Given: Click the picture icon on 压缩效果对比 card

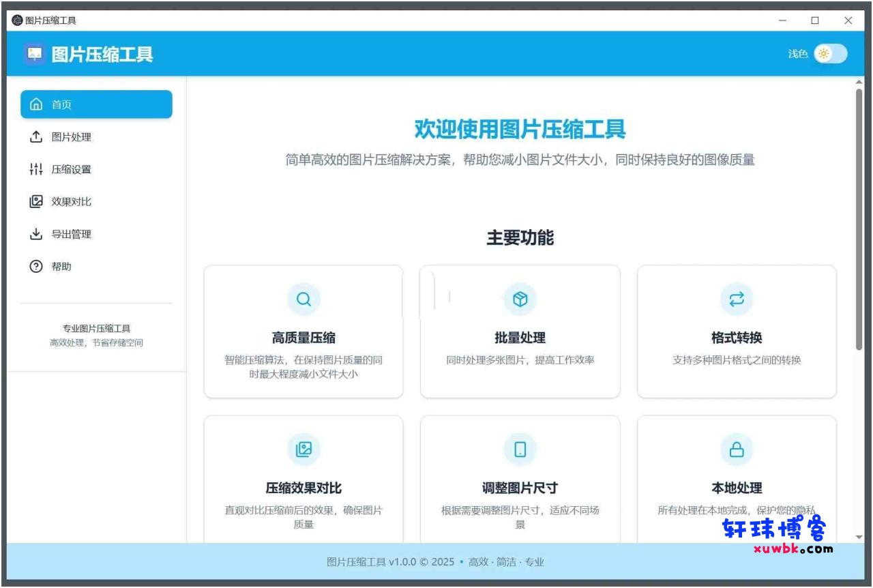Looking at the screenshot, I should tap(304, 449).
